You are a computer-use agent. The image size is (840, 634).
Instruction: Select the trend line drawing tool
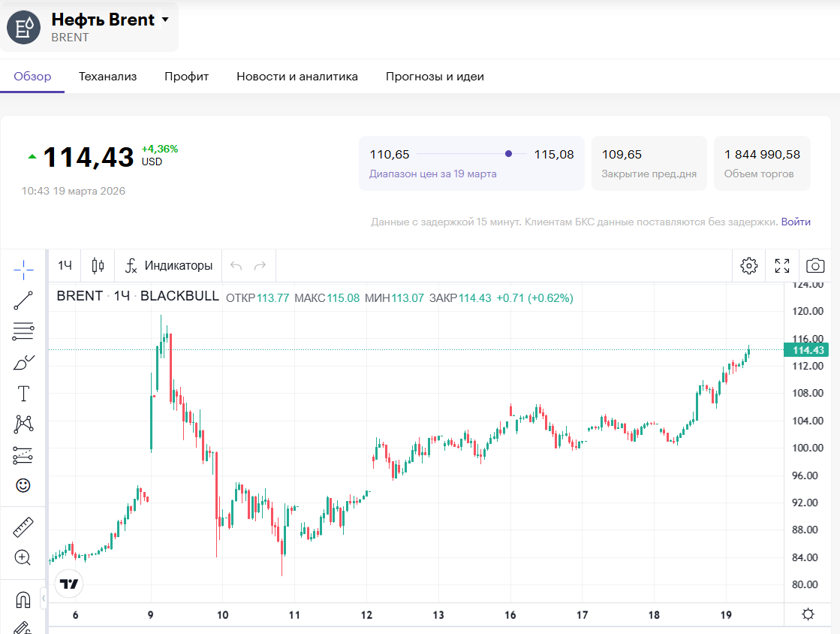tap(23, 300)
